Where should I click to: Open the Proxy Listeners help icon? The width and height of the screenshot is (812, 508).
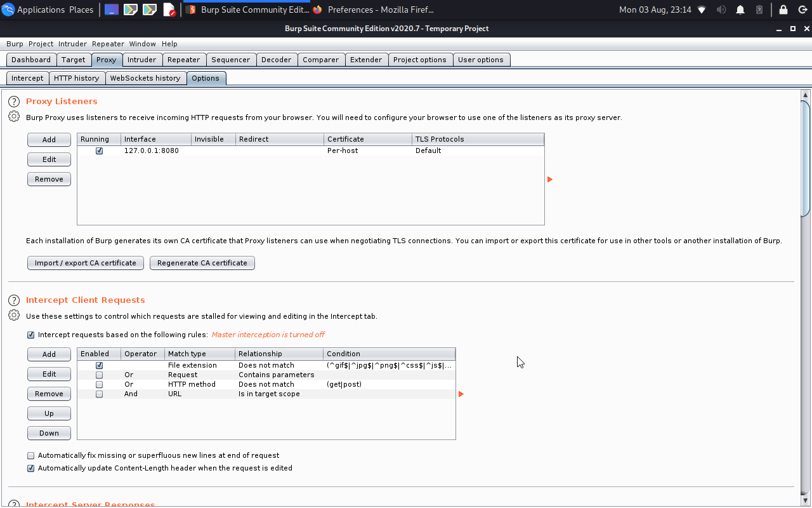[x=13, y=100]
